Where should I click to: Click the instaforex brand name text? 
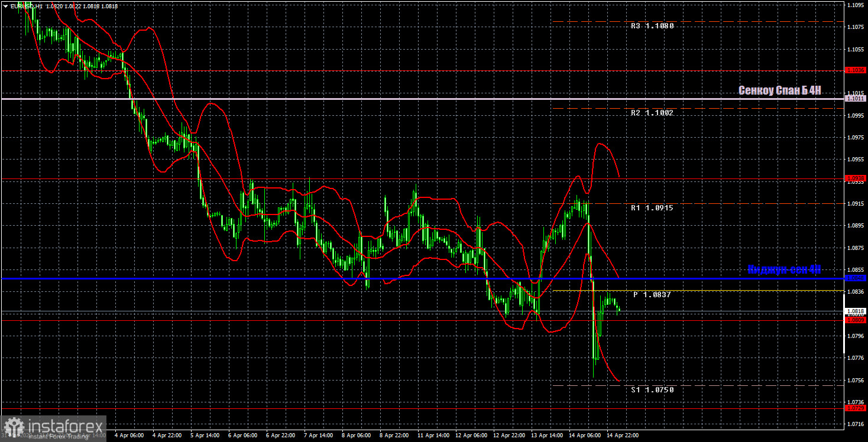(64, 425)
